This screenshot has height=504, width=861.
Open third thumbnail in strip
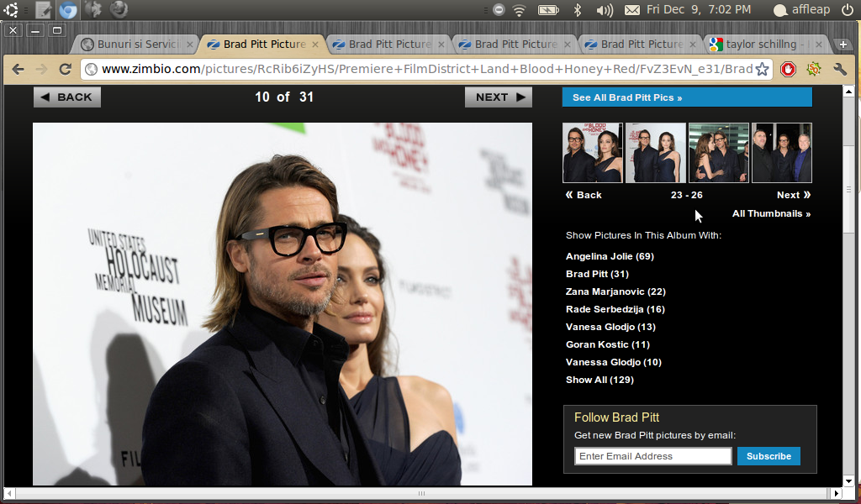(719, 153)
